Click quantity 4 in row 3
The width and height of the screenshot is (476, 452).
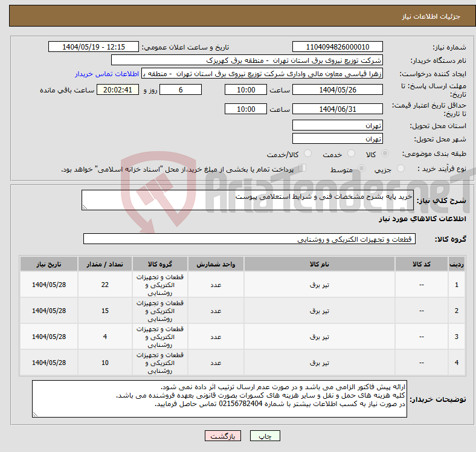click(x=105, y=337)
